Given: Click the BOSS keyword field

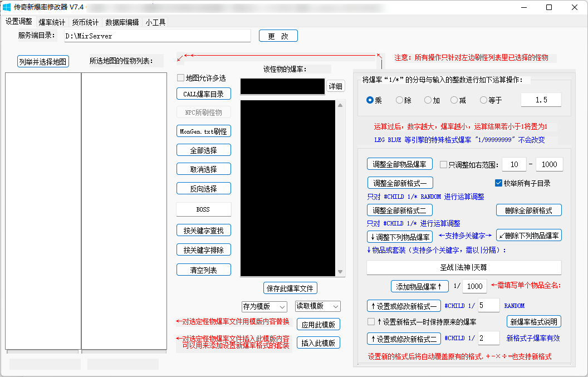Looking at the screenshot, I should [x=204, y=209].
